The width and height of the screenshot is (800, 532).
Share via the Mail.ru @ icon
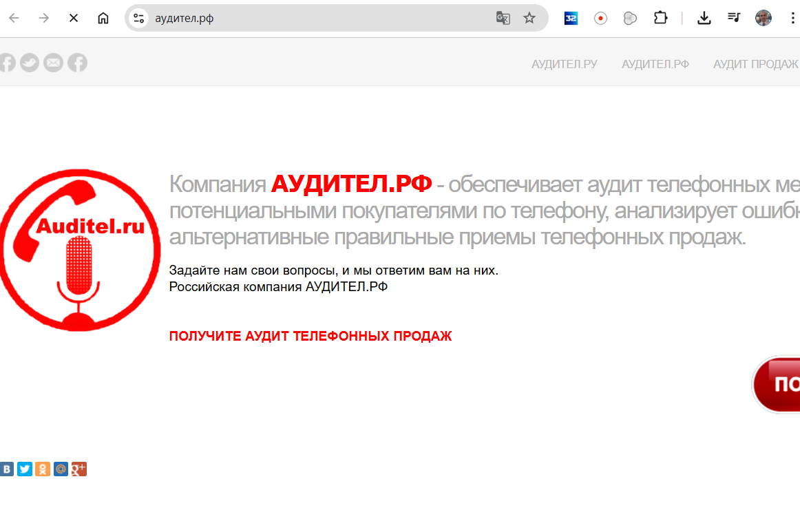pyautogui.click(x=61, y=469)
